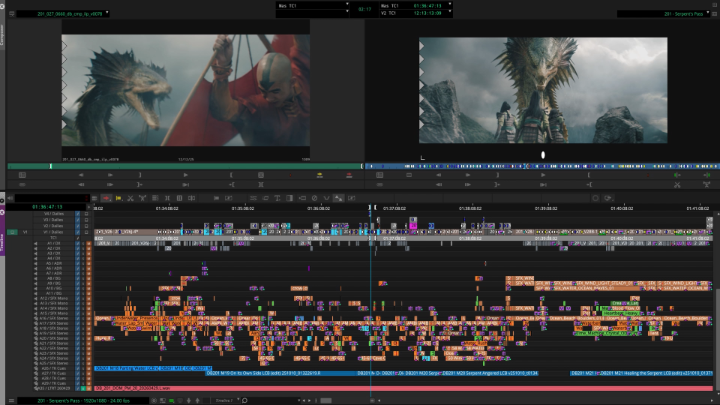Play In to Out in source monitor
Viewport: 720px width, 405px height.
pos(186,185)
